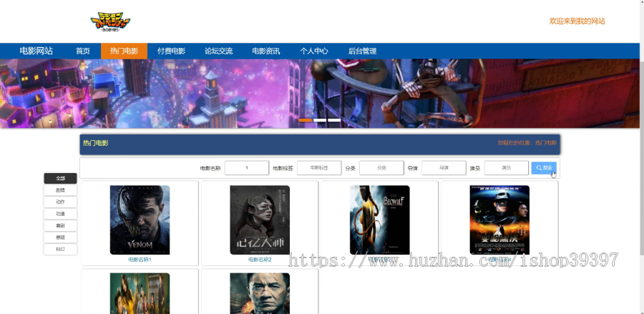Select the second carousel indicator
Viewport: 644px width, 314px height.
click(320, 120)
